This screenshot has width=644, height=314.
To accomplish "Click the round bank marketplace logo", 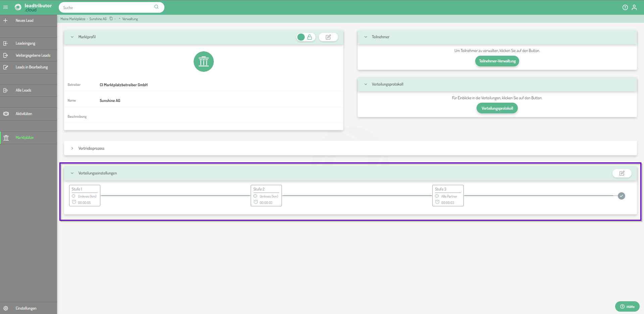I will 203,62.
